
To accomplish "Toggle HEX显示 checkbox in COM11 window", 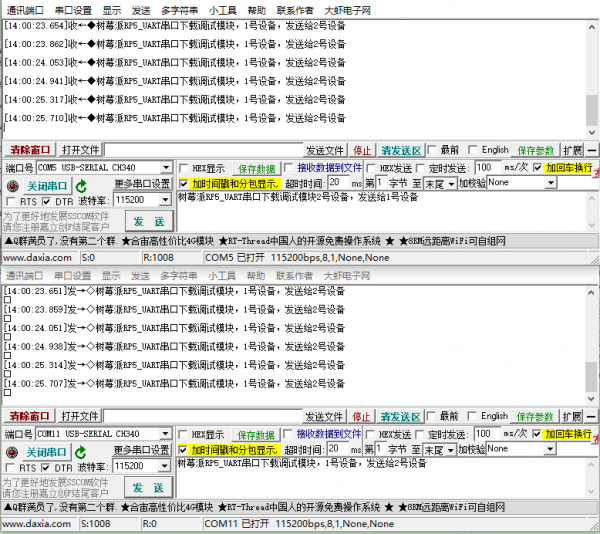I will (183, 435).
